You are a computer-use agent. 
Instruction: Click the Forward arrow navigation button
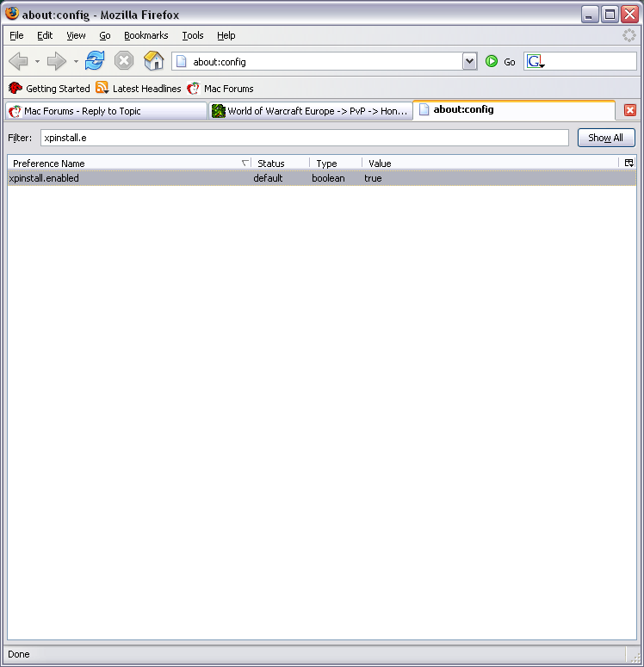(56, 61)
